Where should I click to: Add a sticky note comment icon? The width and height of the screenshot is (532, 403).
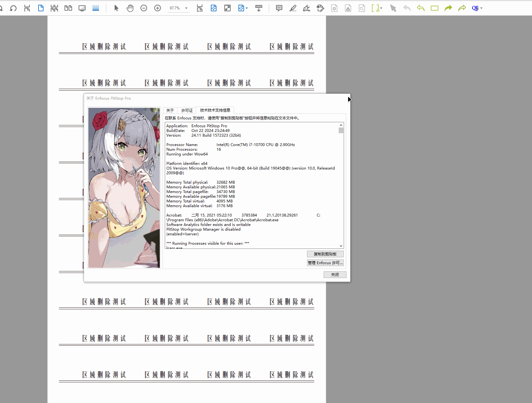coord(279,8)
